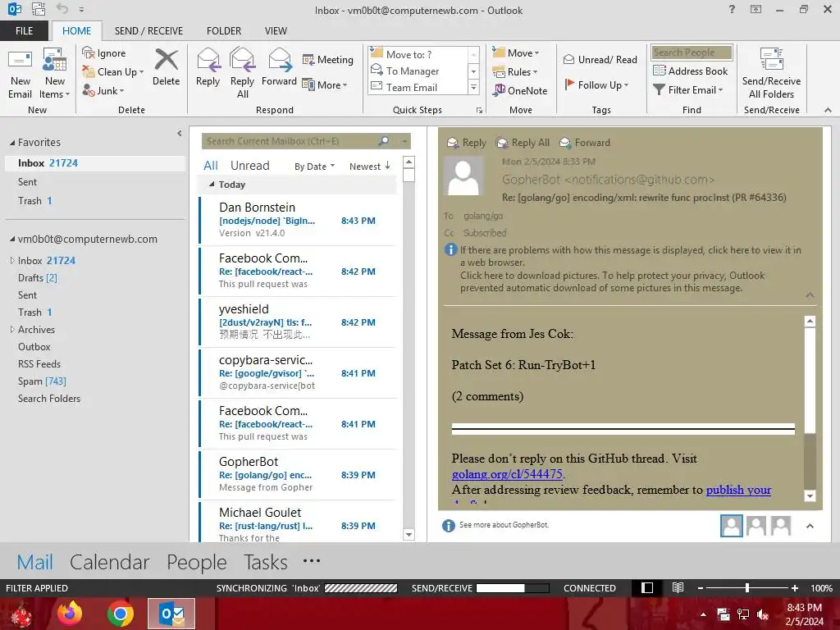Viewport: 840px width, 630px height.
Task: Collapse the message header info
Action: pos(810,295)
